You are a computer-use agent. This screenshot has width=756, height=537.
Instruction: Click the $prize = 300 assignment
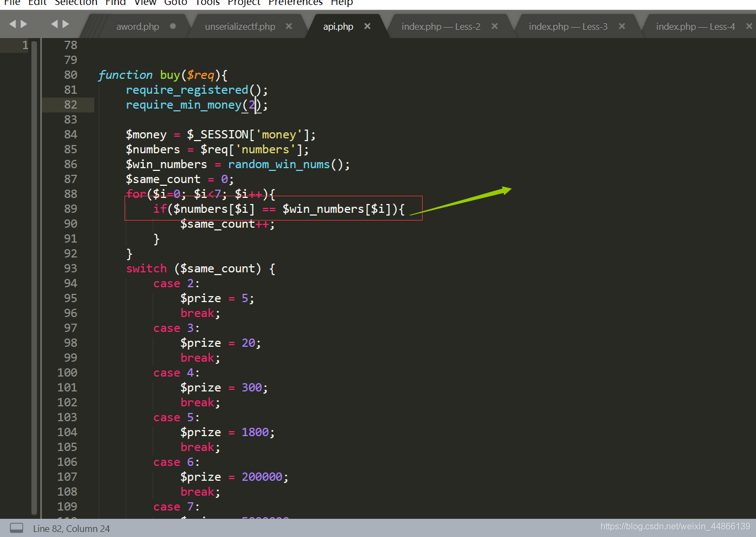224,388
